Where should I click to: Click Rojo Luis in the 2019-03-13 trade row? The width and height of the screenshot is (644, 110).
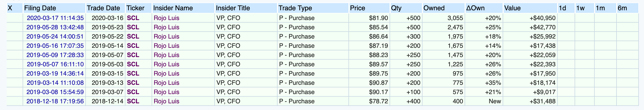(x=167, y=83)
